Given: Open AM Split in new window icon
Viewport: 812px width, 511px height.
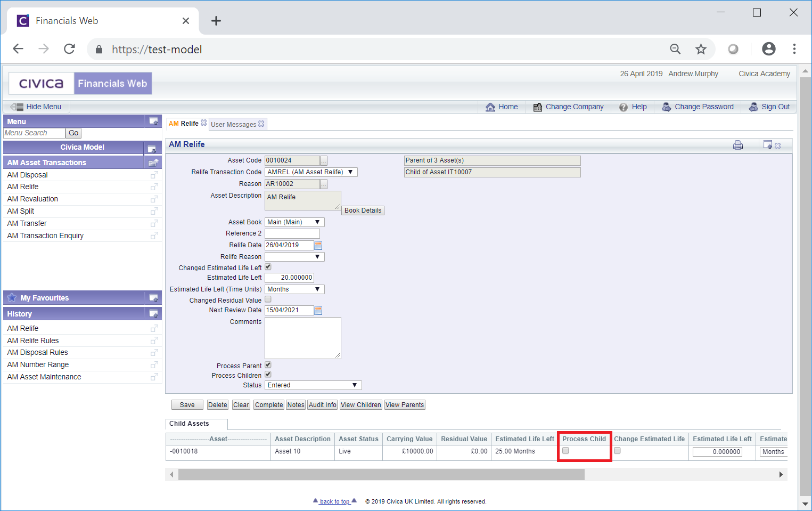Looking at the screenshot, I should [x=154, y=211].
